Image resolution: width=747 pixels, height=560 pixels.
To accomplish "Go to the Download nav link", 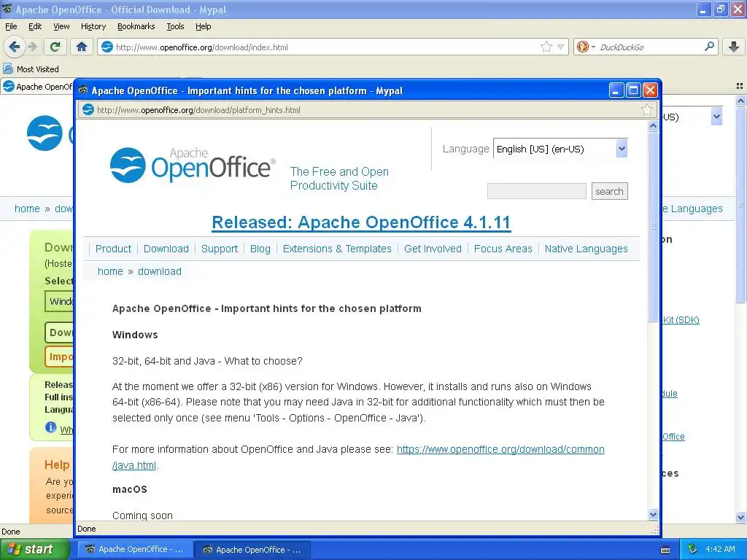I will 166,249.
